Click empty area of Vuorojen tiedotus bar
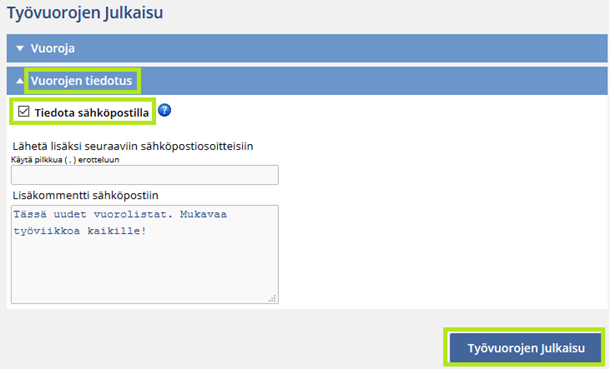The image size is (611, 369). click(372, 81)
